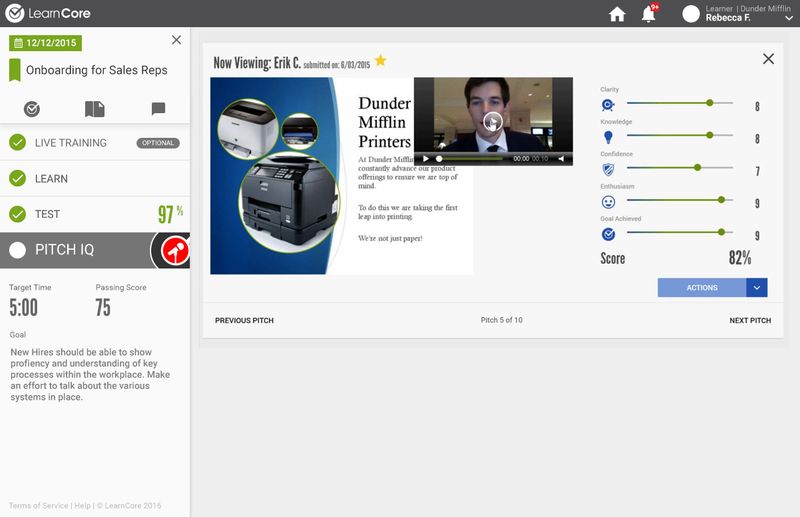Click the small play button in video bar
Viewport: 800px width, 517px height.
click(426, 159)
